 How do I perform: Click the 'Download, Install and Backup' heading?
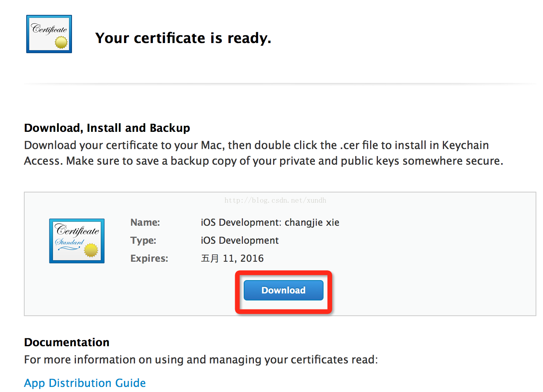coord(107,128)
